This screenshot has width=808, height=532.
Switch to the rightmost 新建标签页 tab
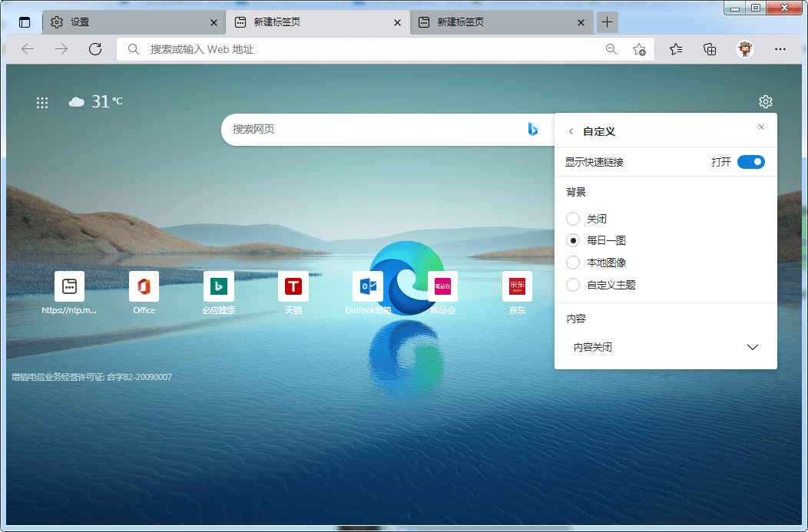click(502, 22)
